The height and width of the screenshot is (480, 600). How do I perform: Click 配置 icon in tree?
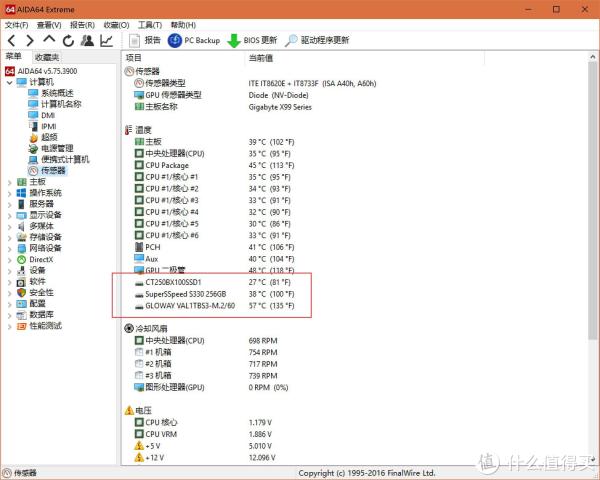click(21, 304)
